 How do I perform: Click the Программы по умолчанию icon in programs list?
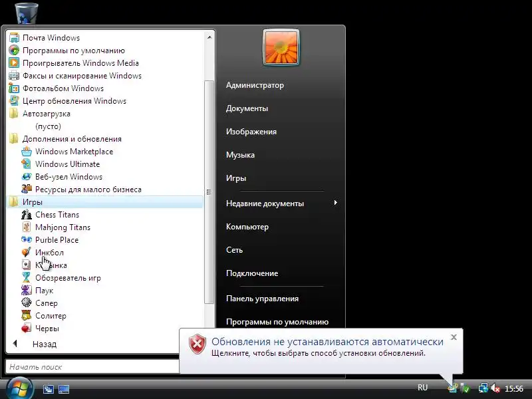point(14,51)
